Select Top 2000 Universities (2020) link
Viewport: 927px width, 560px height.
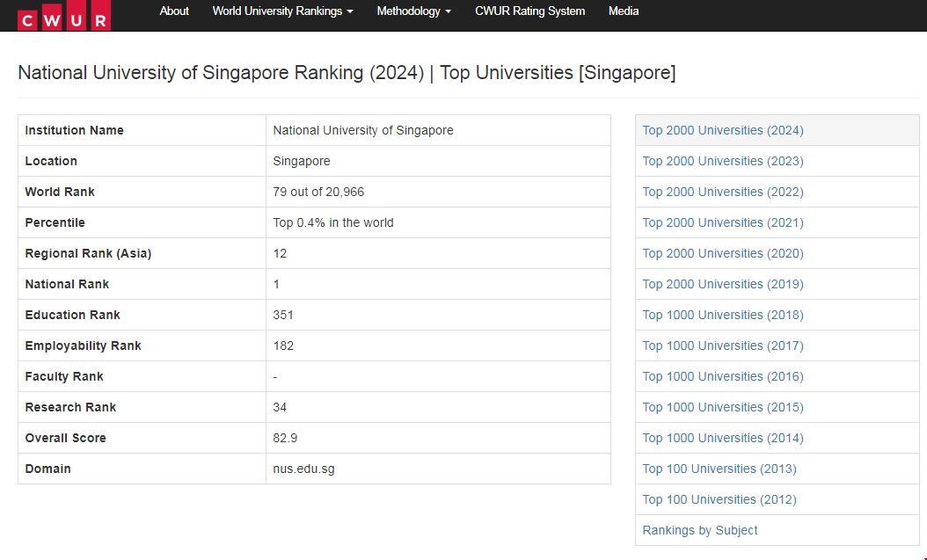[723, 253]
